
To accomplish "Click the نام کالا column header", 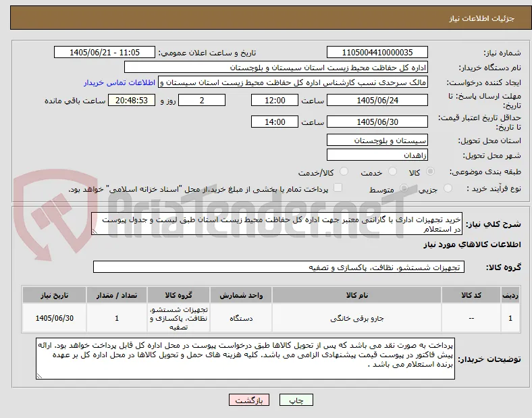I will click(x=356, y=295).
